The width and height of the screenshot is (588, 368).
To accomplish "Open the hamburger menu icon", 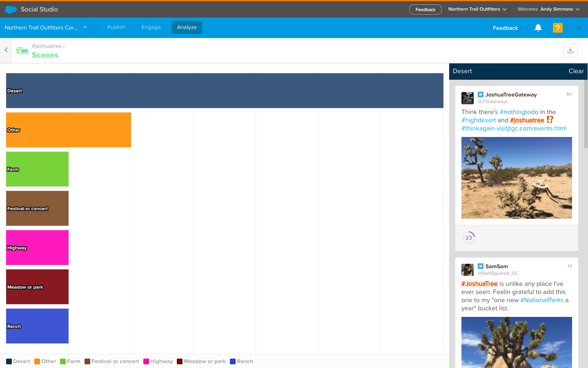I will (579, 28).
